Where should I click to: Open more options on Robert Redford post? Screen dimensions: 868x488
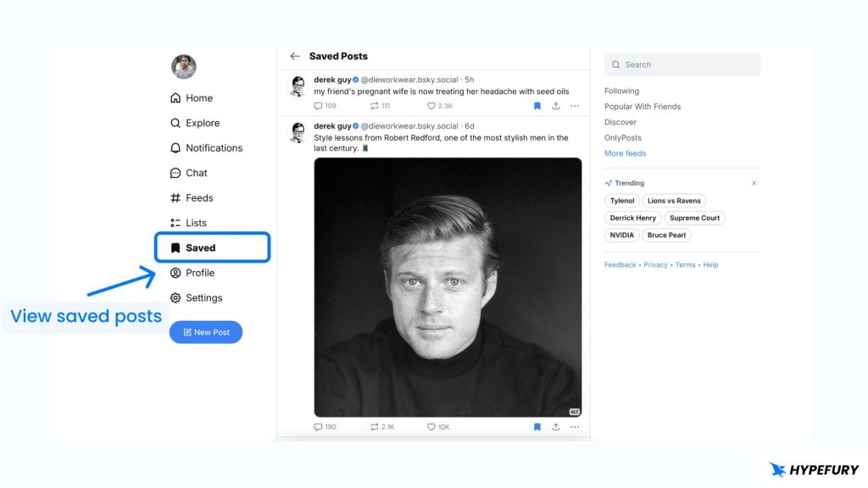[x=575, y=427]
